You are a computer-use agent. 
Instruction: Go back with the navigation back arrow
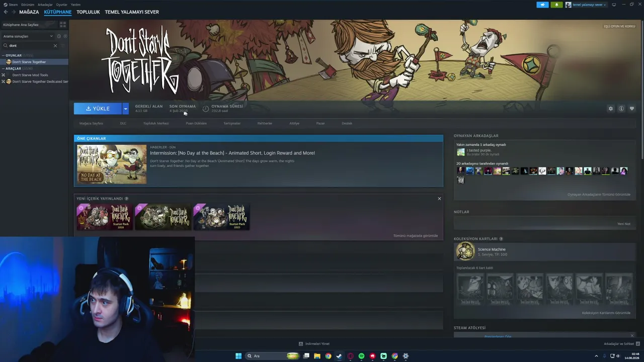click(6, 12)
